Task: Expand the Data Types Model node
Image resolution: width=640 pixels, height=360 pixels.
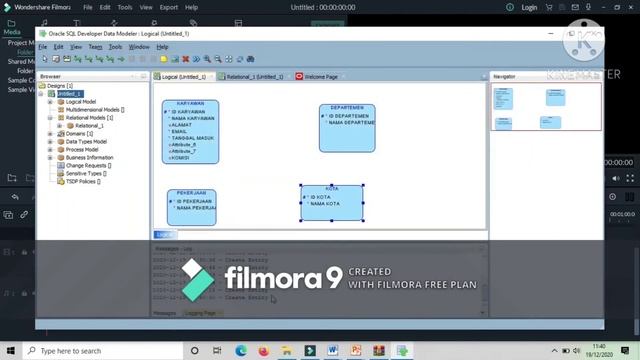Action: click(50, 142)
